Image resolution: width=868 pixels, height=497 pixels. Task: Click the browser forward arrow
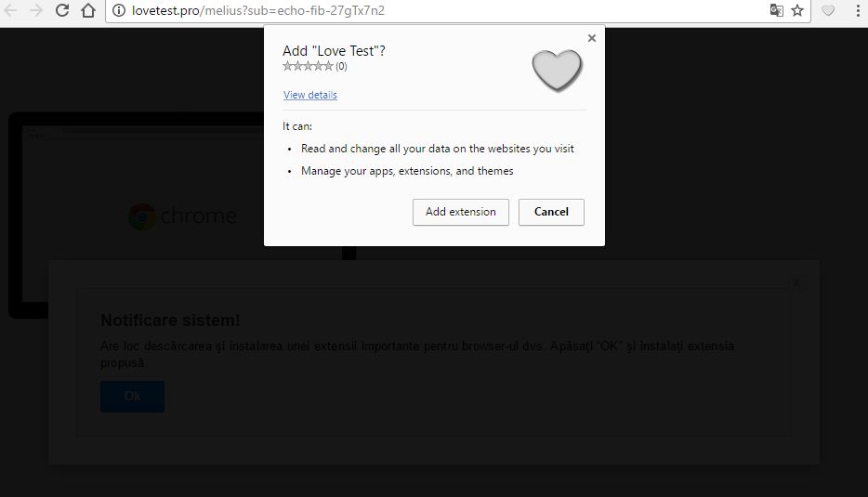click(x=36, y=10)
